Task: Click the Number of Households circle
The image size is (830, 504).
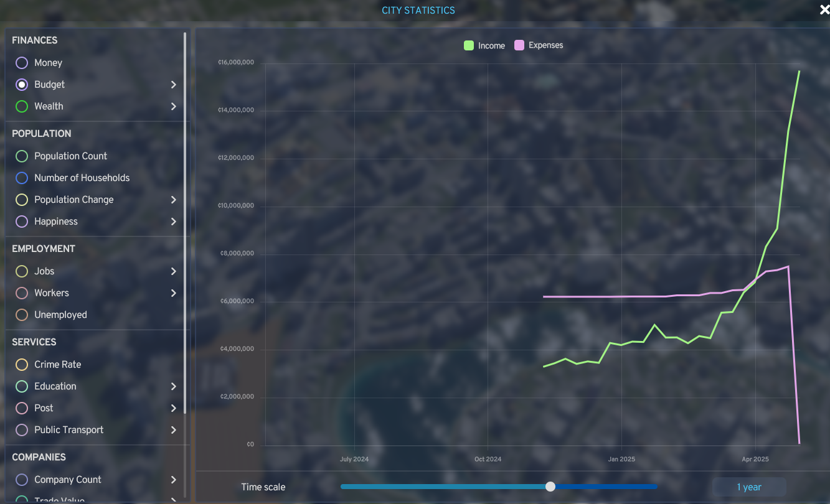Action: point(21,177)
